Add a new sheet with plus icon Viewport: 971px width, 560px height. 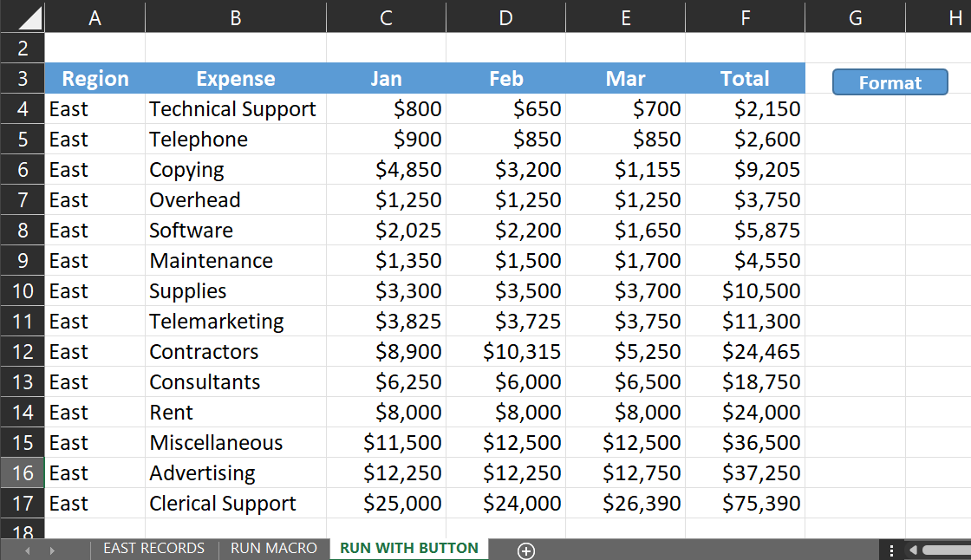[526, 550]
